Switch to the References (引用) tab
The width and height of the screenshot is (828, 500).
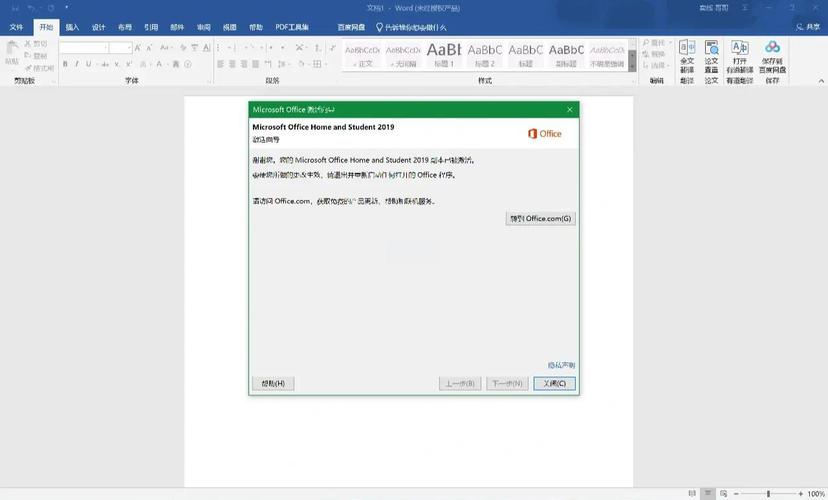[x=151, y=27]
